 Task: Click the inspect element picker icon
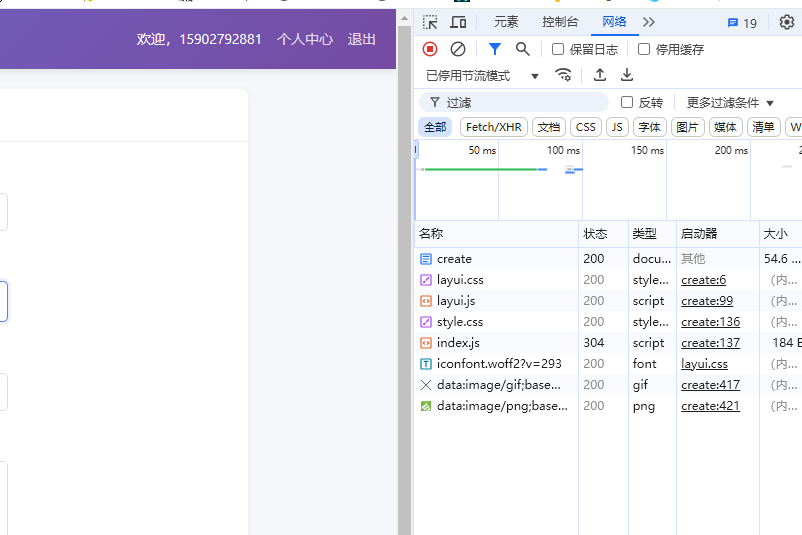(430, 22)
